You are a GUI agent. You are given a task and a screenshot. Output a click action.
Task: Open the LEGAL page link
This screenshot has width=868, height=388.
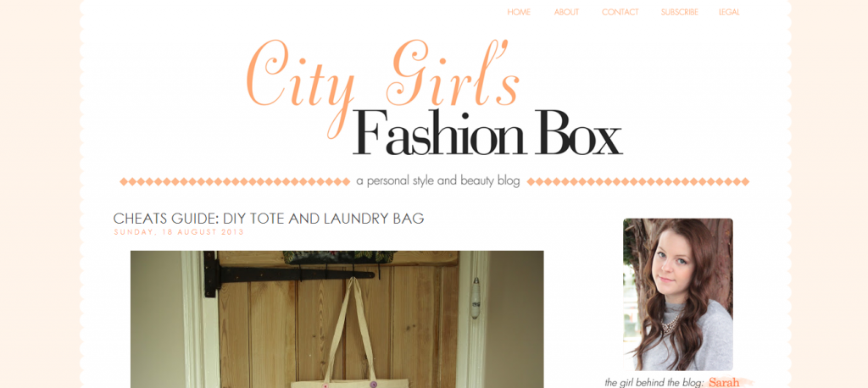point(729,12)
